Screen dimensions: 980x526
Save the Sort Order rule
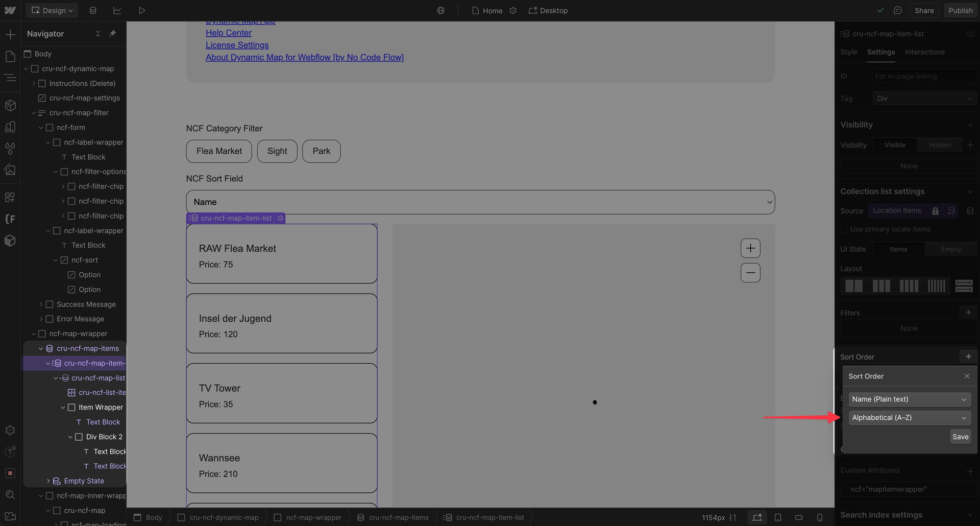click(x=960, y=437)
